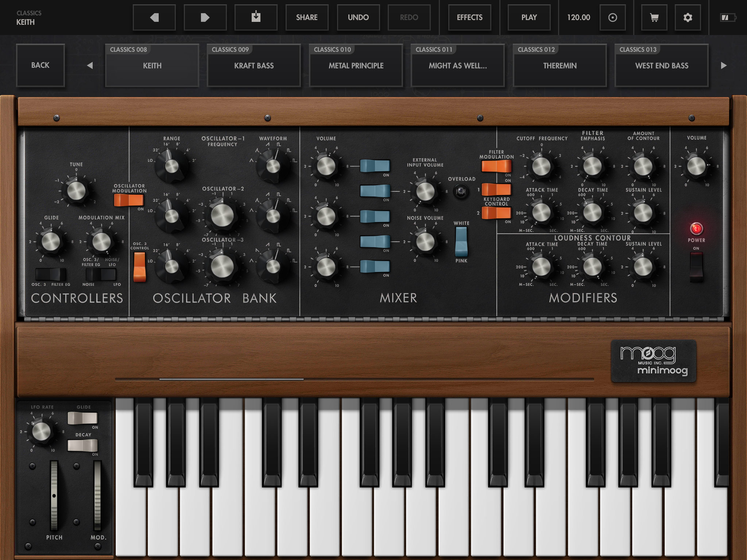The image size is (747, 560).
Task: Select the KRAFT BASS preset
Action: (x=254, y=66)
